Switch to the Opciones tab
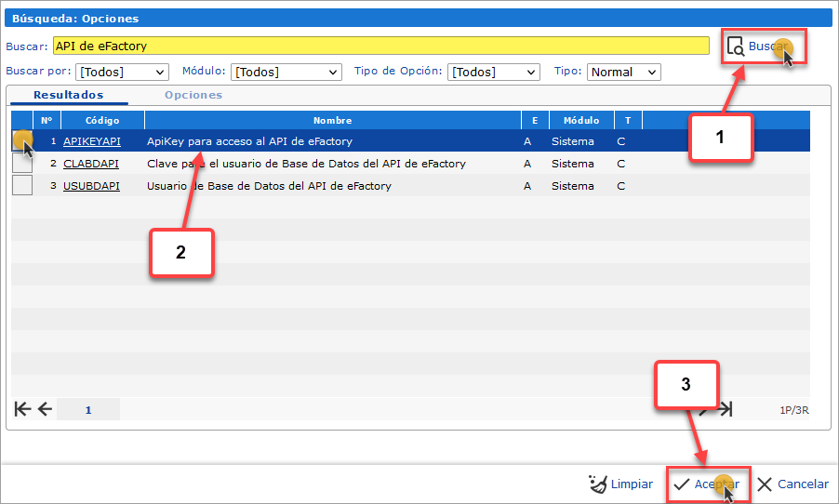This screenshot has height=504, width=839. coord(193,95)
